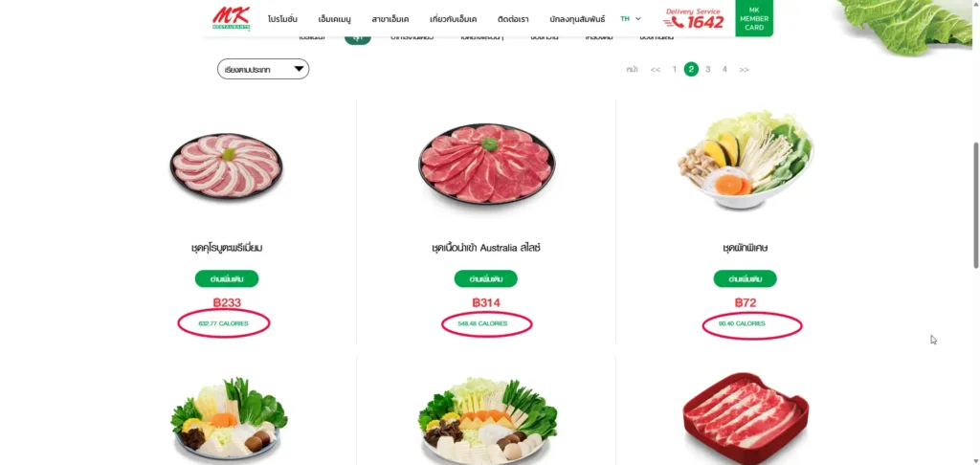Screen dimensions: 980x465
Task: Read more about Australia sliced beef set
Action: tap(485, 278)
